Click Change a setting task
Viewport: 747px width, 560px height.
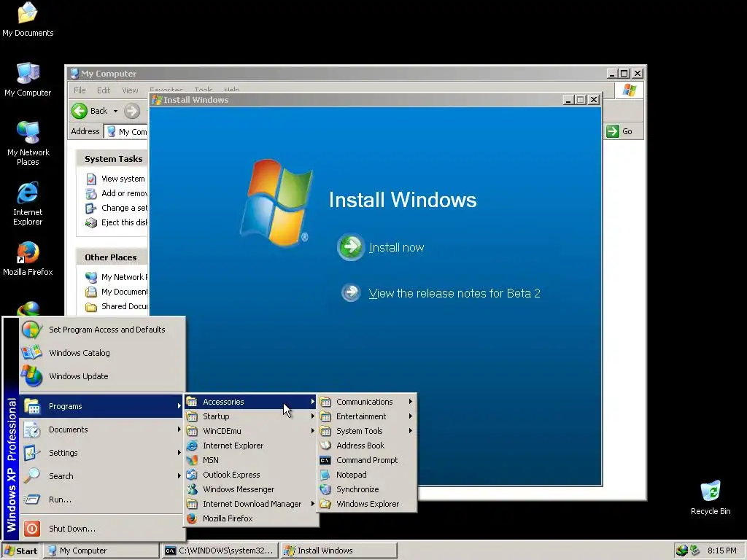116,208
